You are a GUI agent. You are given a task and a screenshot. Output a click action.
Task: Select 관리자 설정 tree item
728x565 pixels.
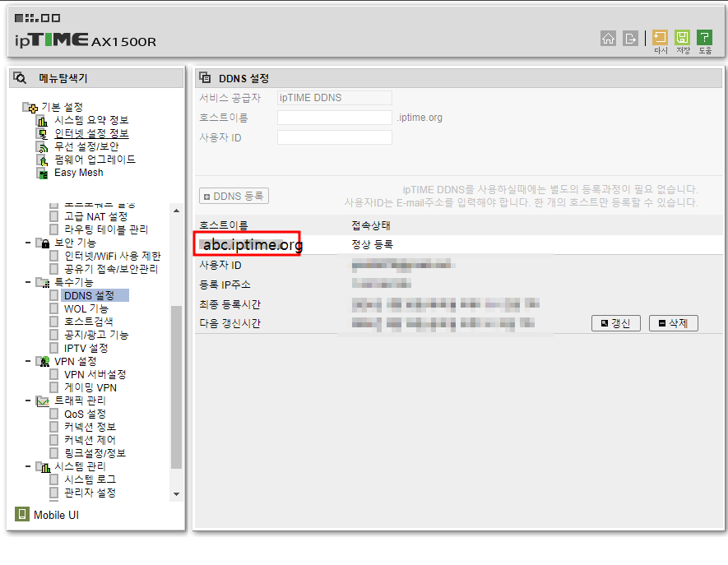[x=90, y=493]
